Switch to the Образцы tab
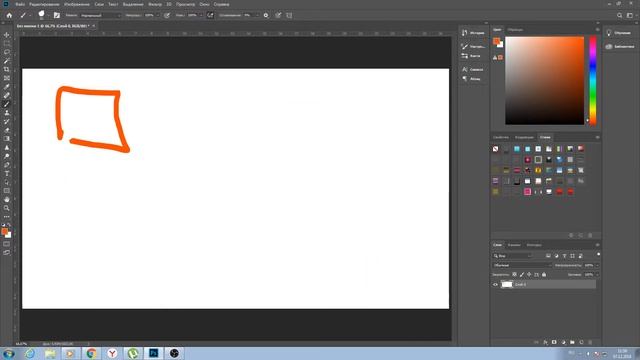This screenshot has width=640, height=360. [515, 29]
